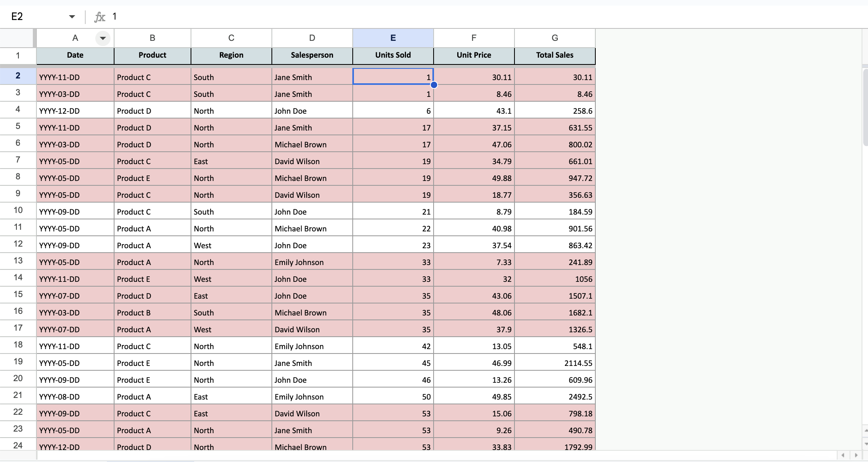Select column G header
The width and height of the screenshot is (868, 462).
click(555, 38)
